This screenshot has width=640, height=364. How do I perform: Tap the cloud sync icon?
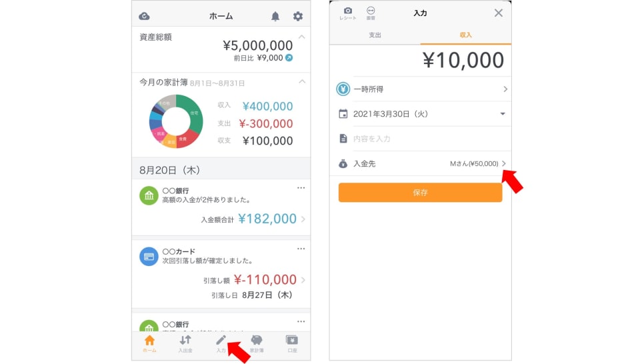(x=144, y=16)
